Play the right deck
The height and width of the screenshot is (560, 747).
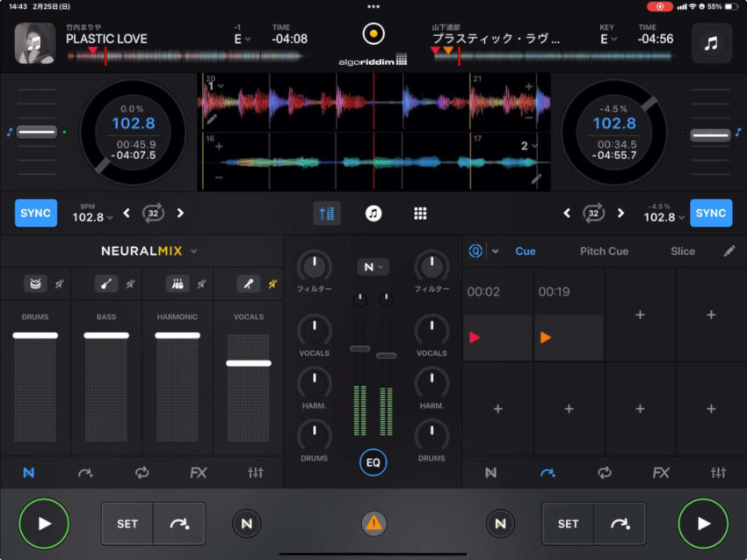703,524
